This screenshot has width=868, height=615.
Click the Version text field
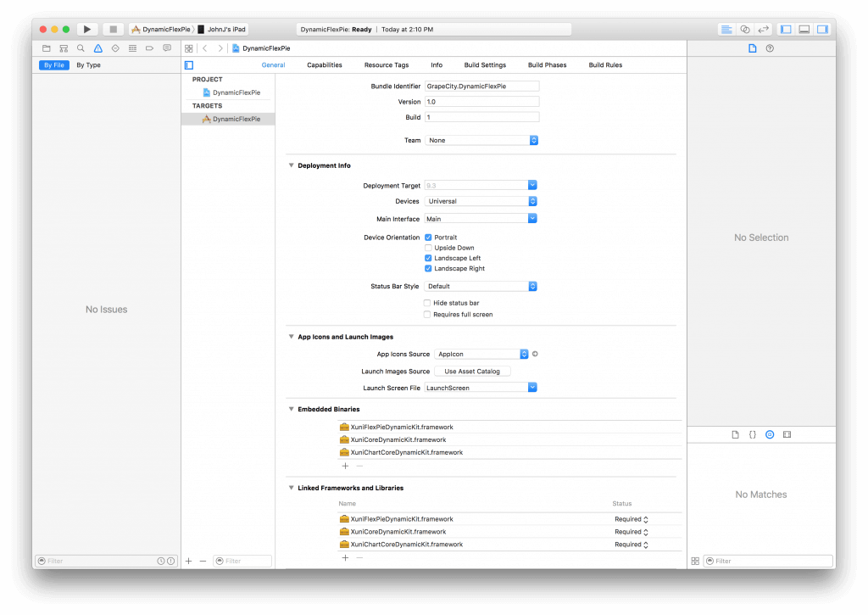[x=481, y=102]
